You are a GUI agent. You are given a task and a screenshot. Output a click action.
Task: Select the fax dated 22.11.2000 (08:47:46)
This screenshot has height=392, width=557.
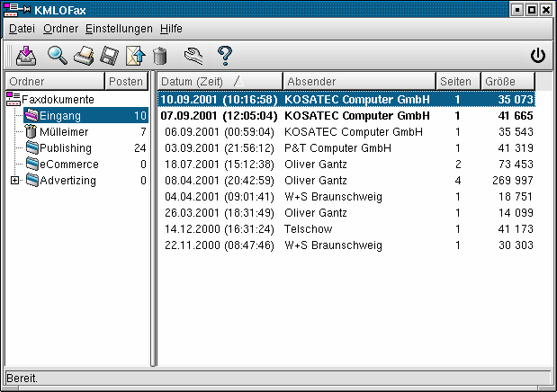(346, 245)
